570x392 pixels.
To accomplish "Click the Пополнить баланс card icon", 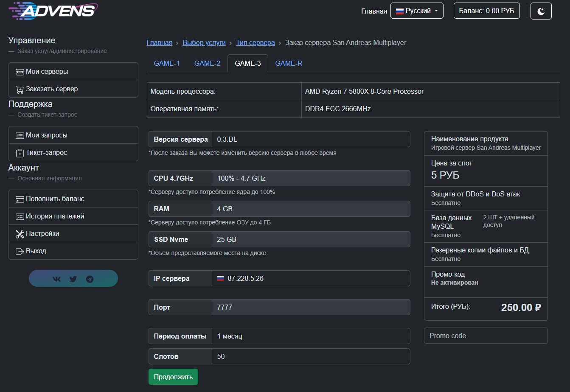I will click(x=20, y=199).
